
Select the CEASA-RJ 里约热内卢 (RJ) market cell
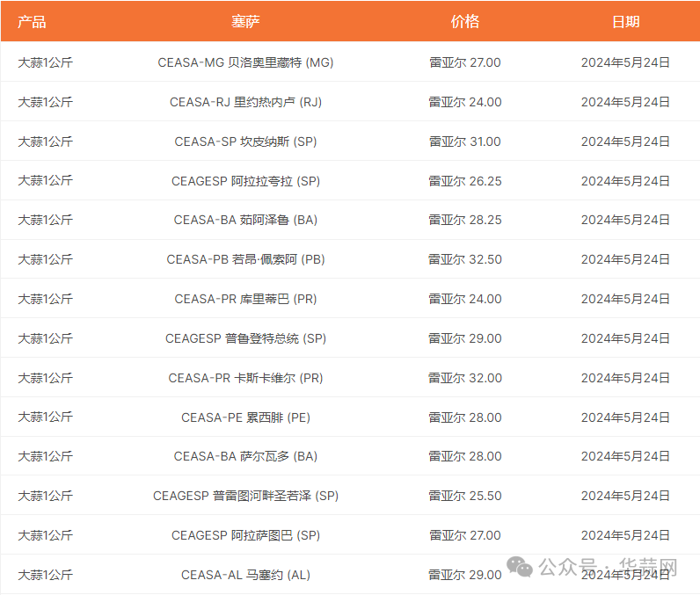click(x=245, y=102)
